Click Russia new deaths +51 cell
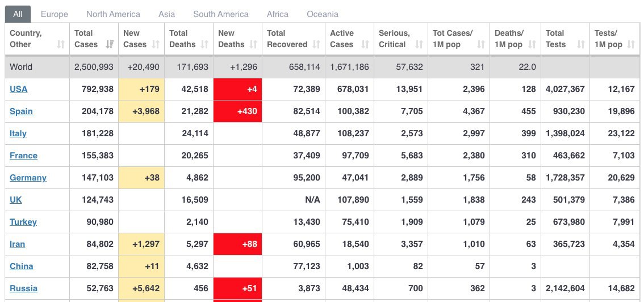Viewport: 644px width, 302px height. point(237,288)
